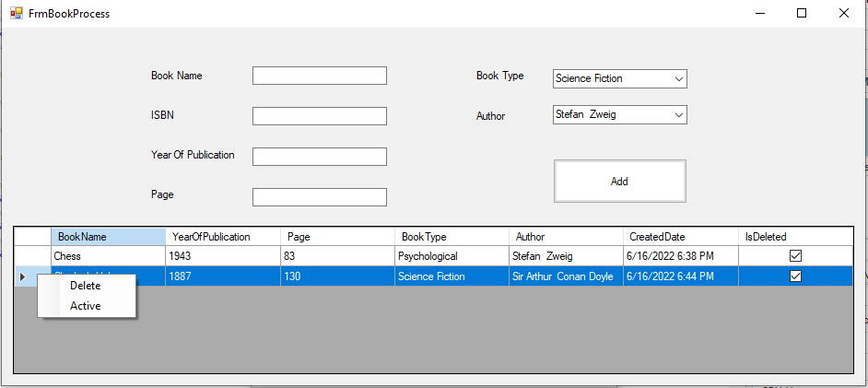Click the row header arrow of the selected row
This screenshot has height=388, width=868.
point(23,276)
